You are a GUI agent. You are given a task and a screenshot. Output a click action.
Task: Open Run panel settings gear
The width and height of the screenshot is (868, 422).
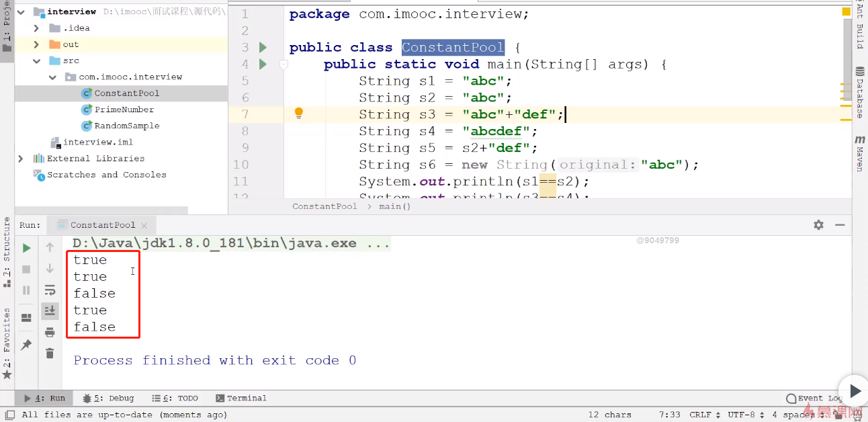tap(818, 225)
